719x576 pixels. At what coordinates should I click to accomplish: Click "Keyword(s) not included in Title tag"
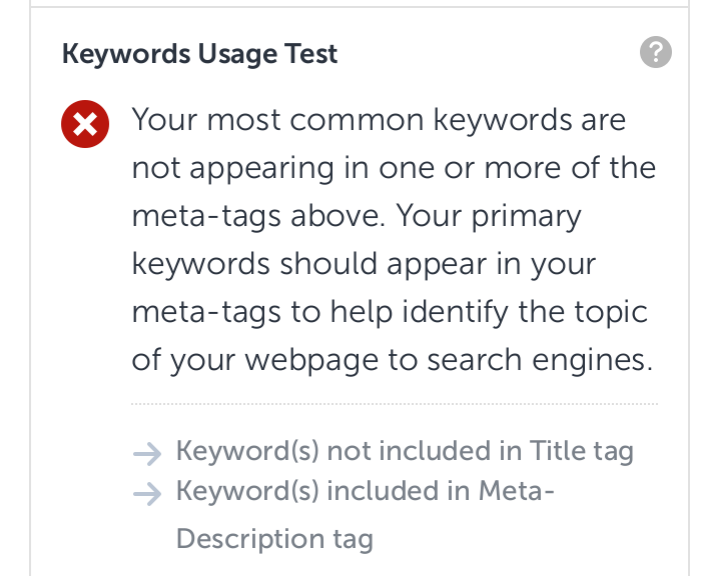click(404, 451)
